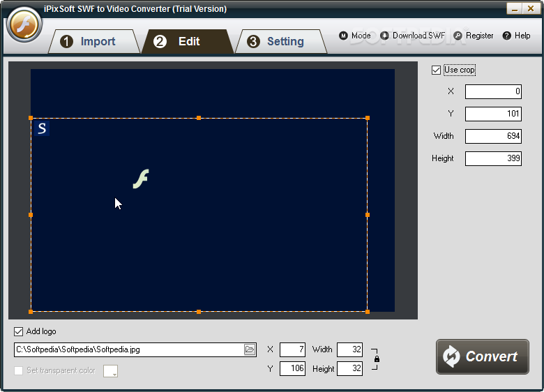Click the bottom-middle crop handle
Viewport: 544px width, 392px height.
(199, 312)
